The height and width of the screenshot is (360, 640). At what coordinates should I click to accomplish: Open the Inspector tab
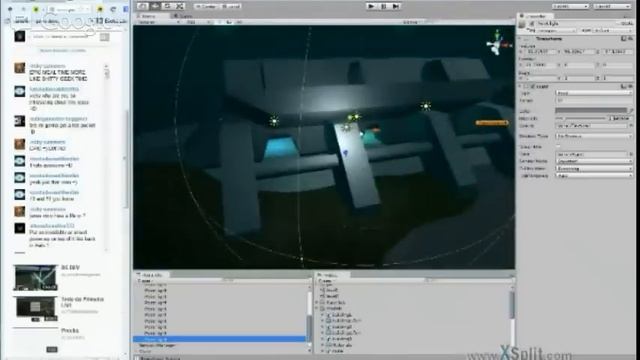point(536,16)
